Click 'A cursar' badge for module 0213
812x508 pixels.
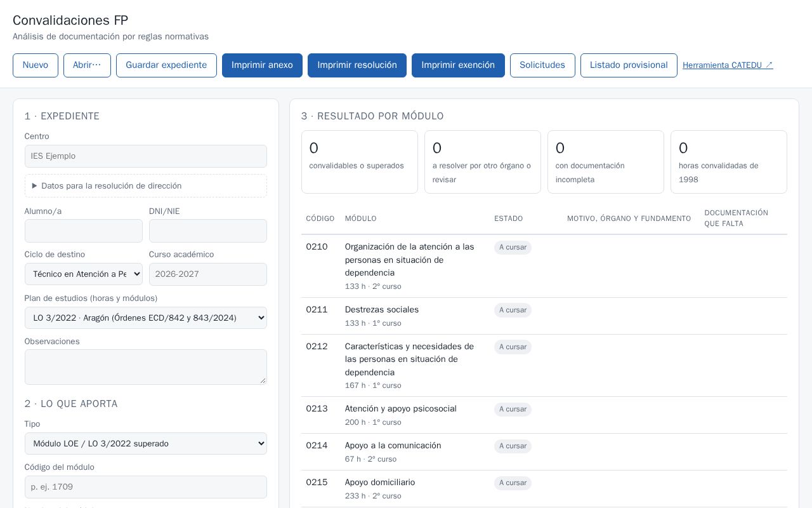pyautogui.click(x=513, y=409)
